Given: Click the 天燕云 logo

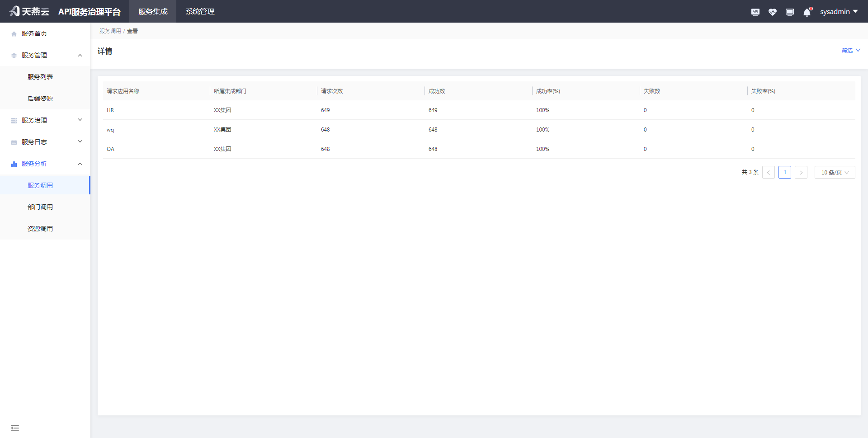Looking at the screenshot, I should (29, 11).
